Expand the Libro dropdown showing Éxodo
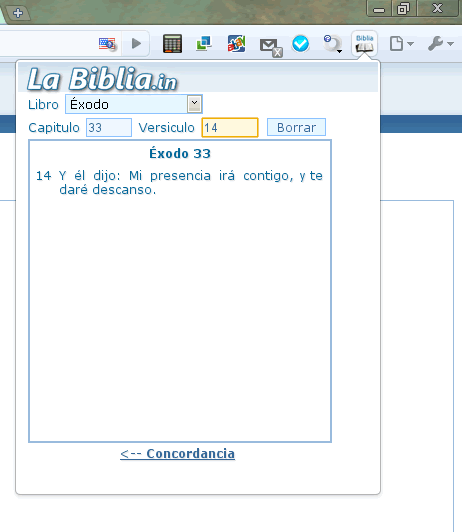The height and width of the screenshot is (532, 462). pyautogui.click(x=134, y=104)
